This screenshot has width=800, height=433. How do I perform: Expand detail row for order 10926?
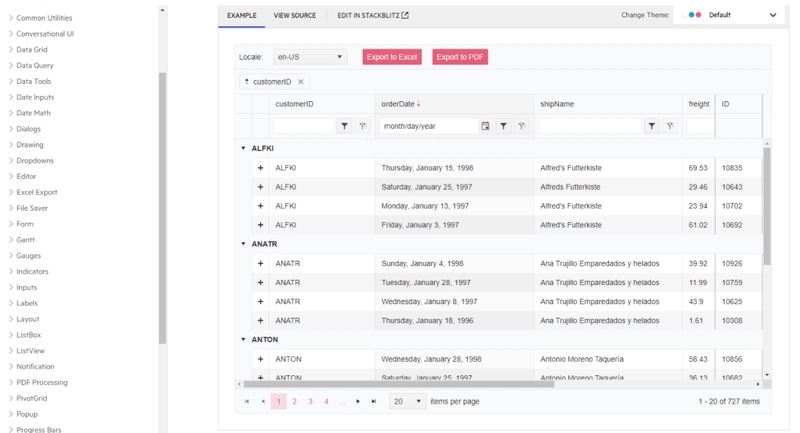click(260, 264)
